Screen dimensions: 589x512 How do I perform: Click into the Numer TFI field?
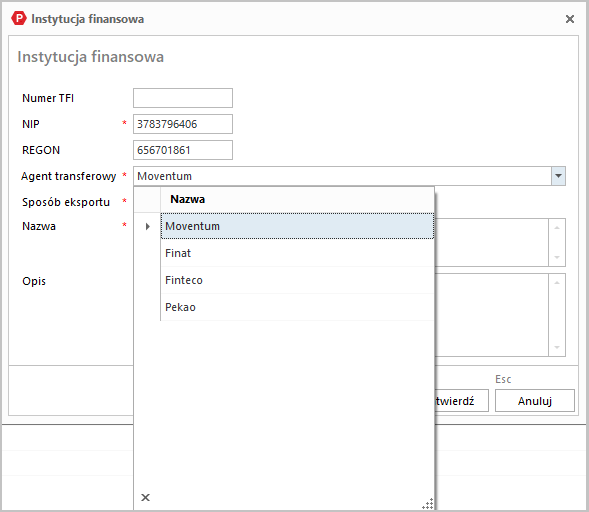[183, 98]
